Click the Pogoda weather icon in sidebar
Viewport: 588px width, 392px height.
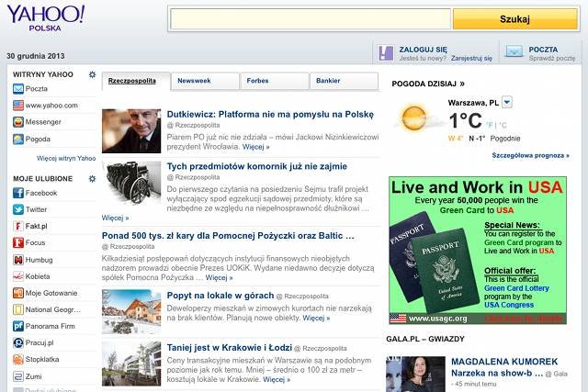click(18, 139)
